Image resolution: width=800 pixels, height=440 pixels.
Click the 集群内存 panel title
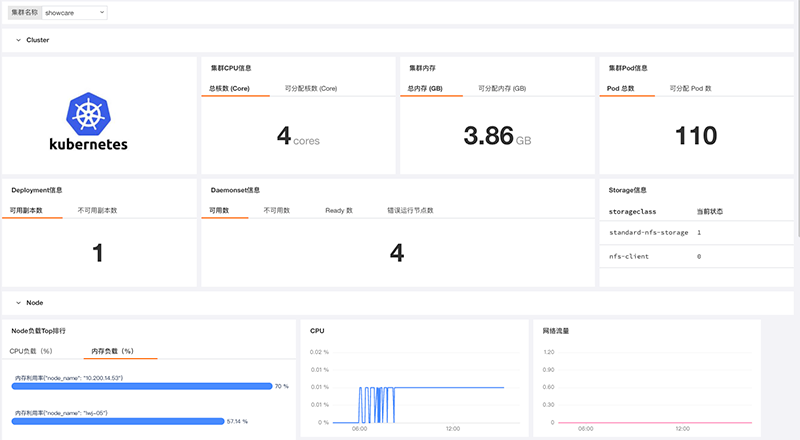(422, 68)
